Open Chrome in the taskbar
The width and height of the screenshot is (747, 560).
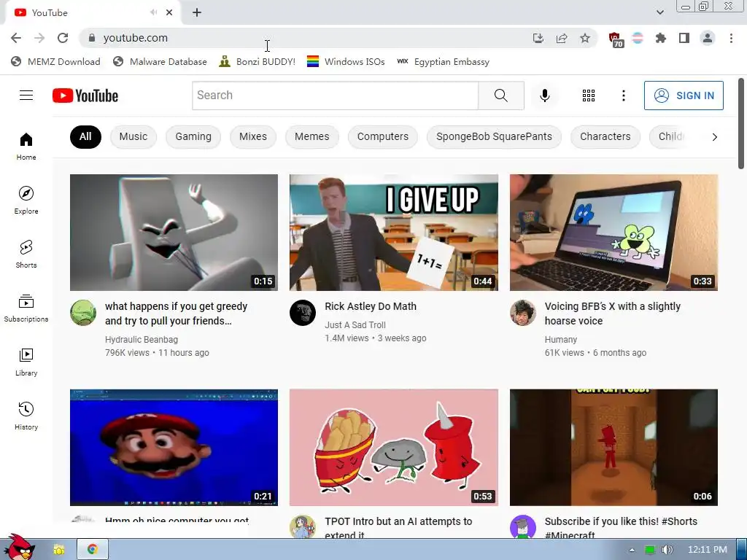pyautogui.click(x=93, y=550)
